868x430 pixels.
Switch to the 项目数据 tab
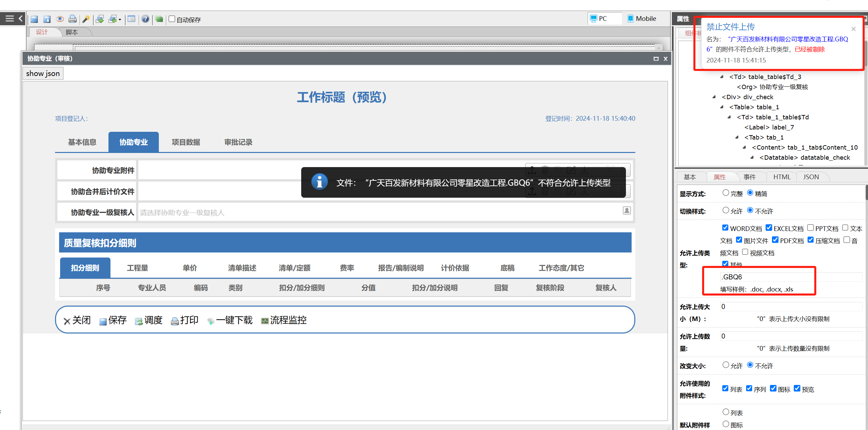point(186,142)
